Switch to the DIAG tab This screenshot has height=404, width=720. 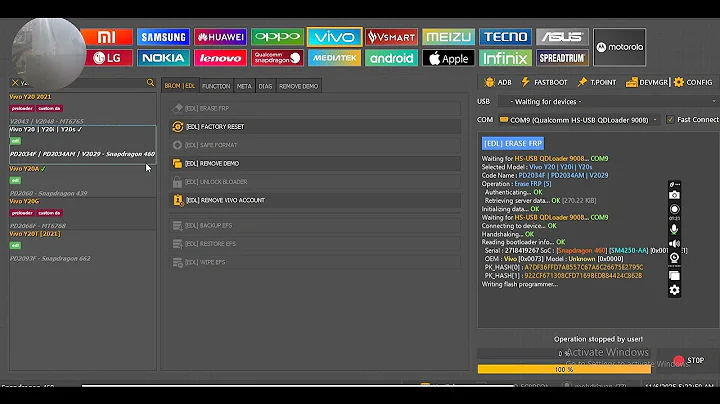pos(265,86)
